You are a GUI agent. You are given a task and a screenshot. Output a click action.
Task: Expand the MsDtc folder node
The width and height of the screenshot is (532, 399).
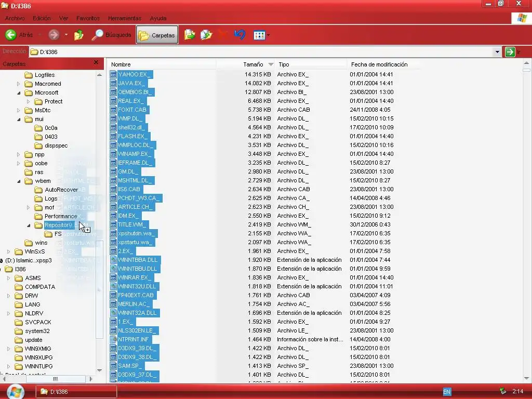18,110
